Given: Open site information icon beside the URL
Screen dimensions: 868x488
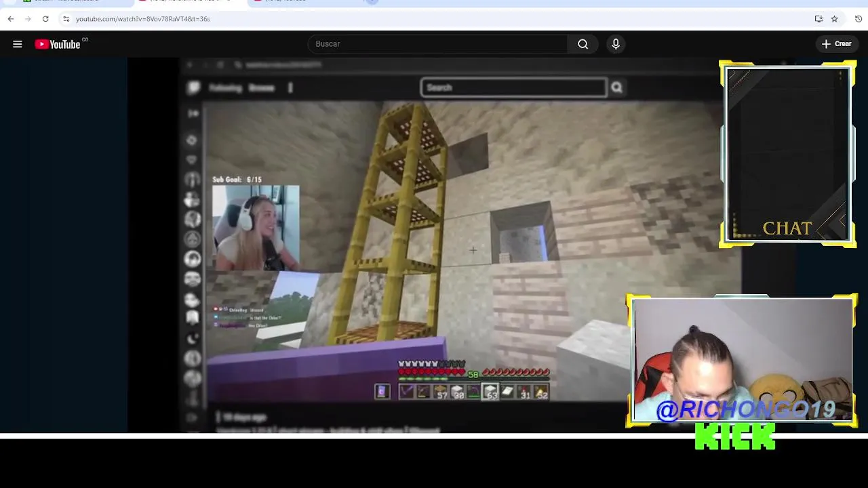Looking at the screenshot, I should click(x=66, y=19).
